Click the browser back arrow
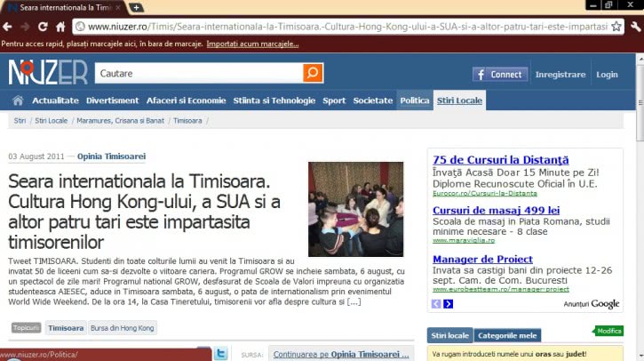The image size is (644, 361). click(x=9, y=27)
